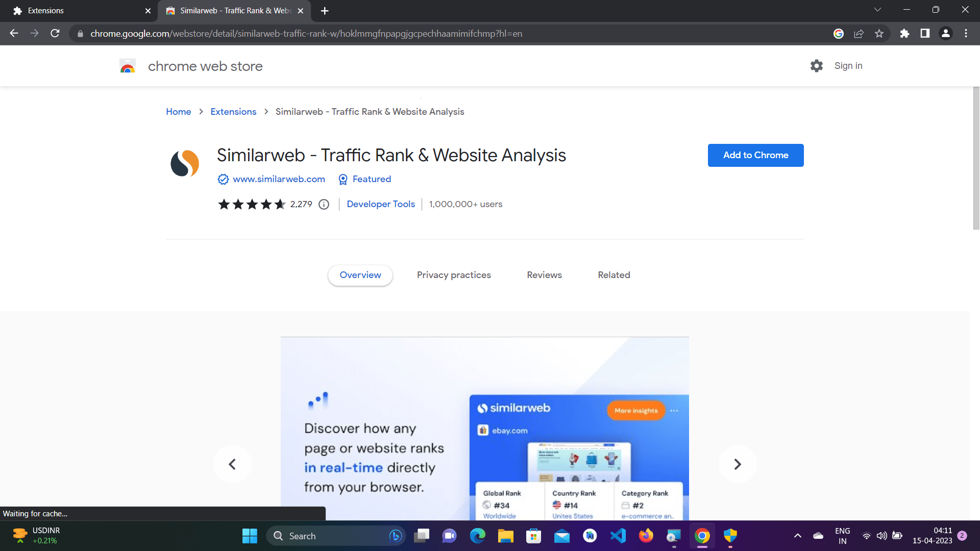Viewport: 980px width, 551px height.
Task: Click the lock site info icon
Action: [80, 34]
